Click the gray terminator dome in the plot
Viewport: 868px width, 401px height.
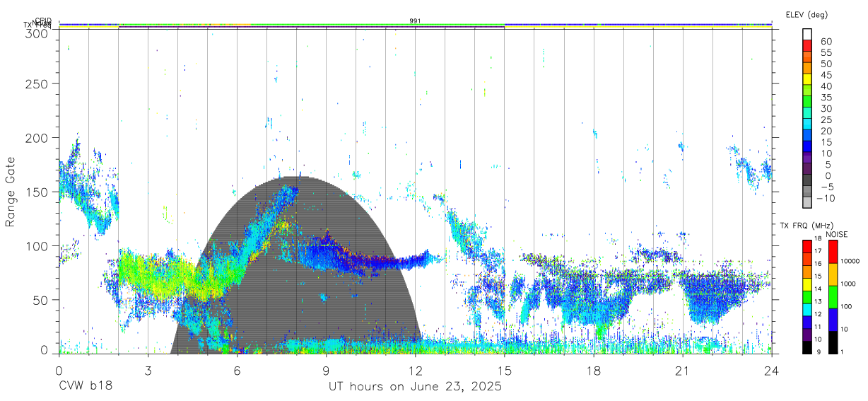[297, 265]
